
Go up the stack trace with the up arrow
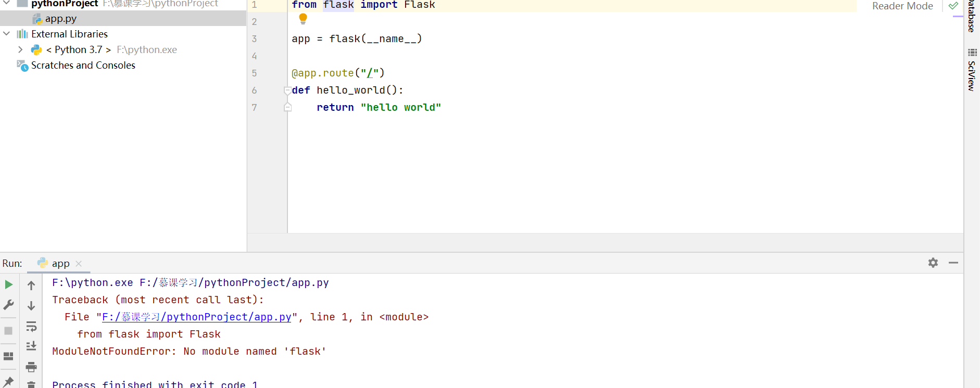[x=31, y=285]
